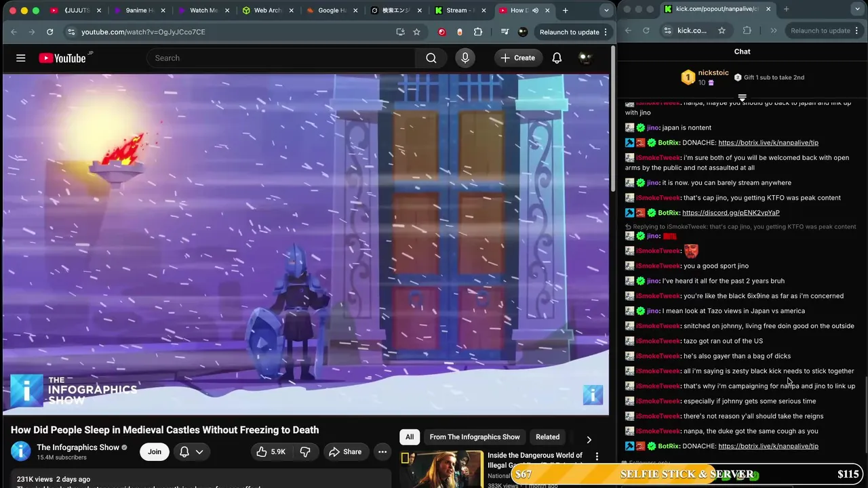Open notification preference dropdown next to Join

tap(191, 452)
